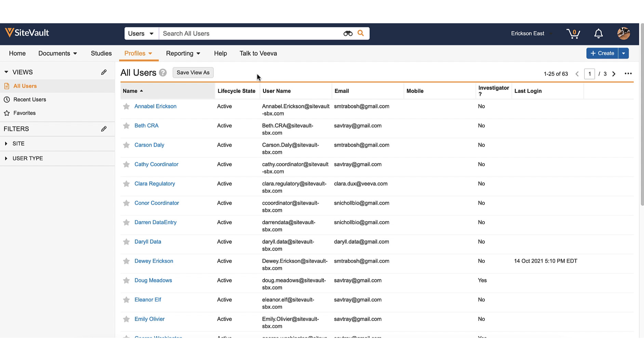Sort by Last Login column header
Screen dimensions: 644x361
[x=547, y=91]
